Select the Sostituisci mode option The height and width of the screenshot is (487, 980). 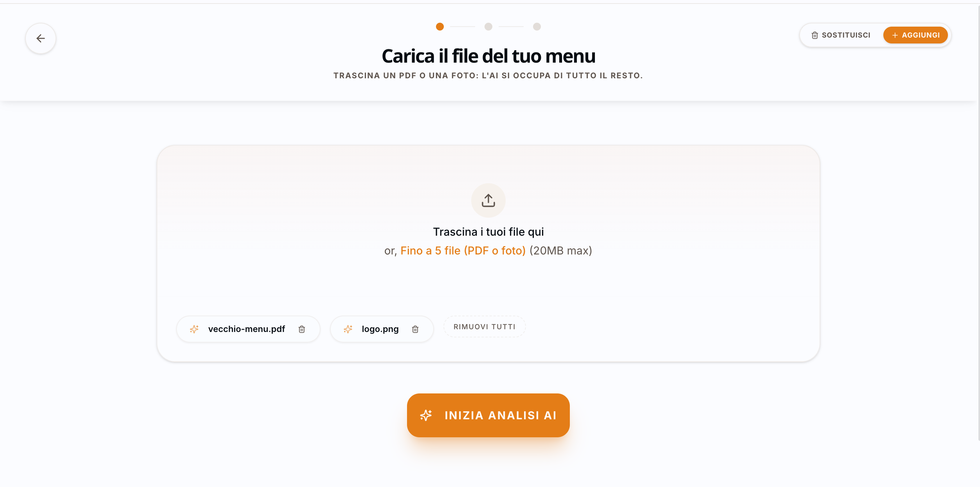(841, 35)
